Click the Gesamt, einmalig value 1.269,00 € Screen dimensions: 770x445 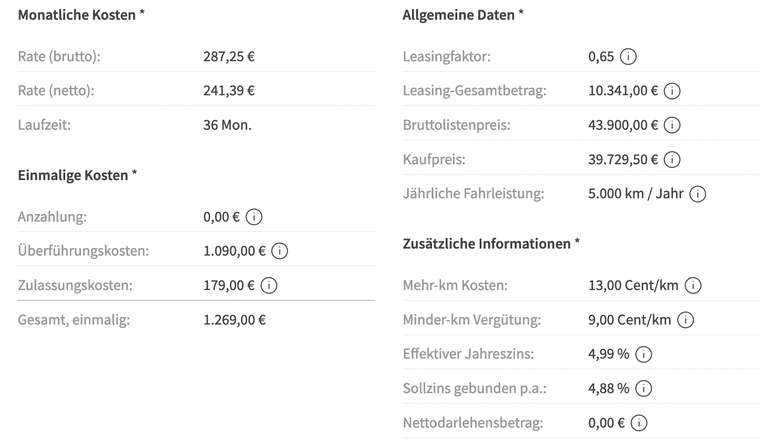point(234,320)
